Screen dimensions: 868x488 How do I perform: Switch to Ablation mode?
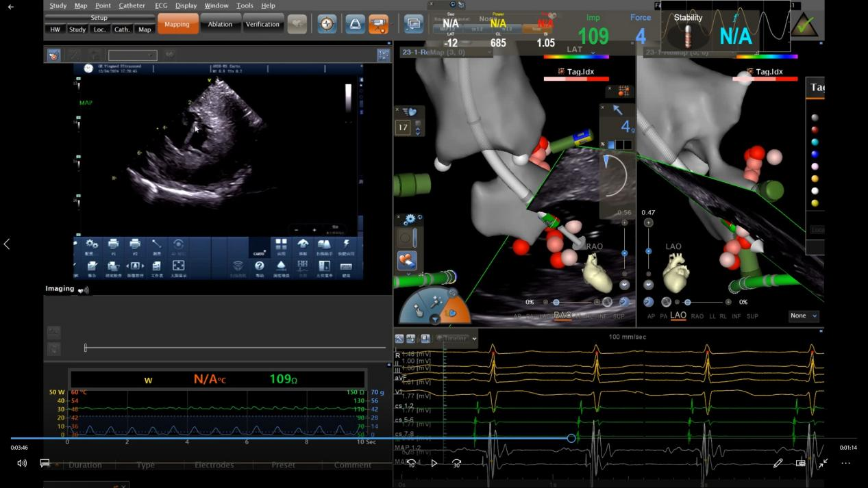[x=220, y=24]
